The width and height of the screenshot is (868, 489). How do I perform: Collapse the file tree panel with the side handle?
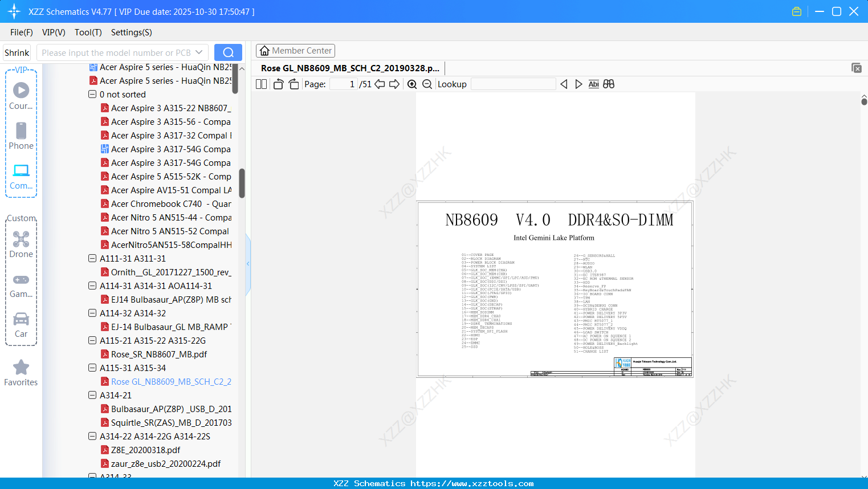(248, 263)
